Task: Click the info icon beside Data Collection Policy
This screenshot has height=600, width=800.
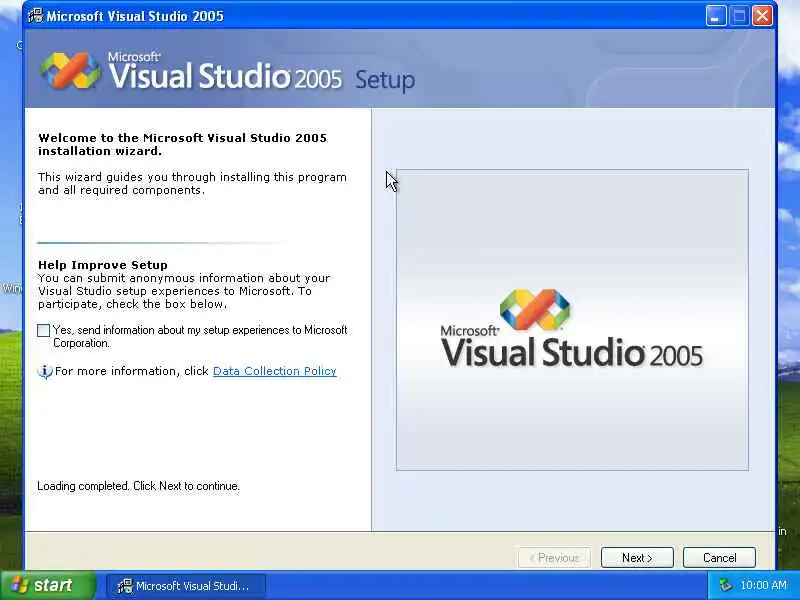Action: 45,371
